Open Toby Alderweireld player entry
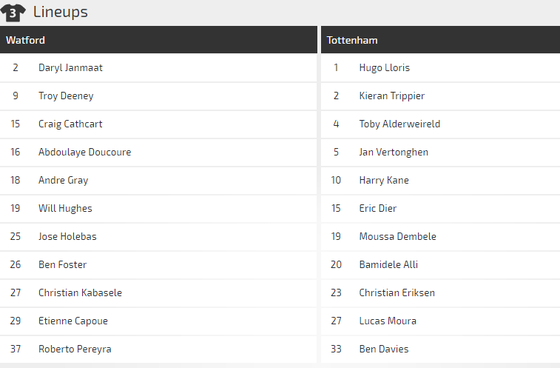560x368 pixels. 400,124
